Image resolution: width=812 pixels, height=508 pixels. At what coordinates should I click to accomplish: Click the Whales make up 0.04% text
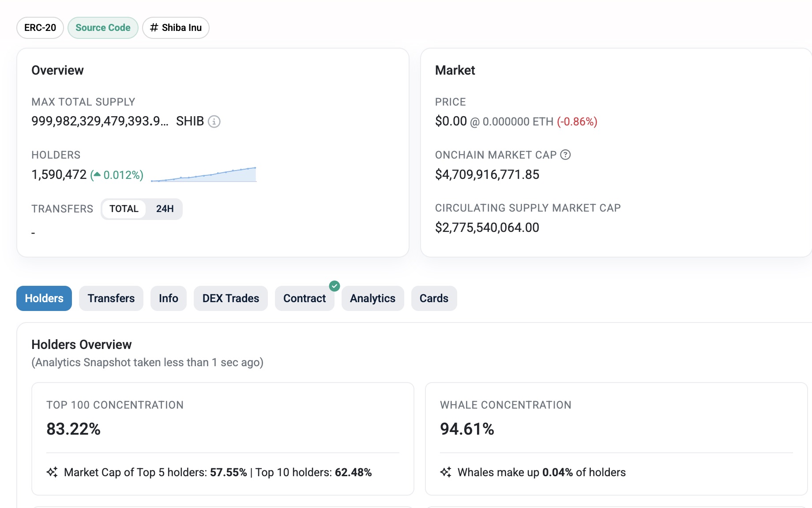(x=541, y=472)
